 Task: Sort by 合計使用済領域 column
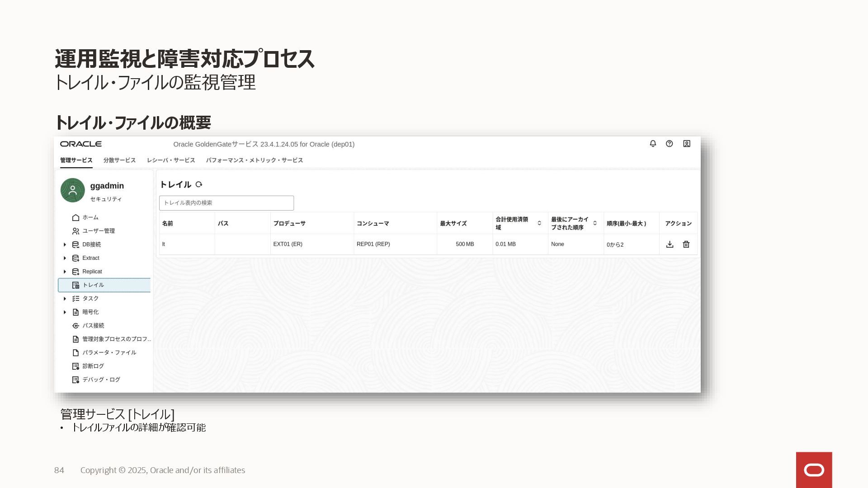(x=539, y=223)
